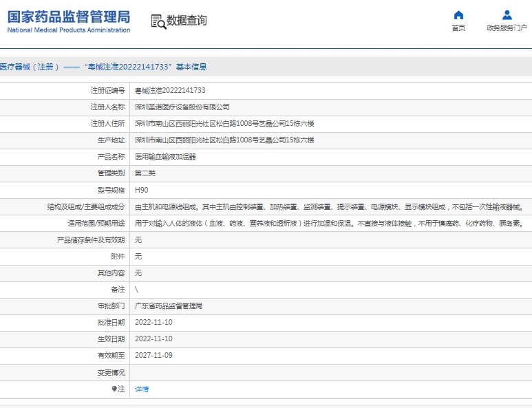Image resolution: width=532 pixels, height=408 pixels.
Task: Click the 附件 label
Action: click(x=118, y=257)
